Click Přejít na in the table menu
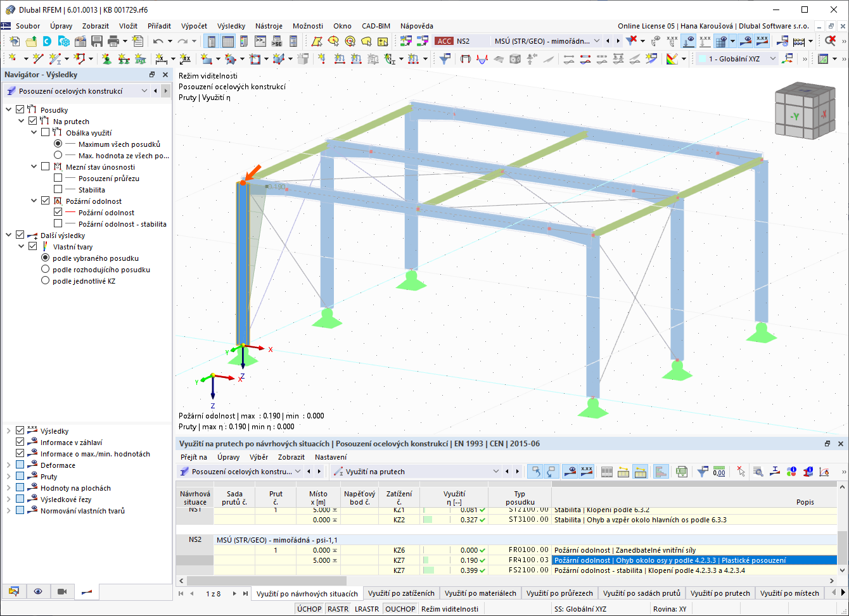849x616 pixels. [x=193, y=456]
